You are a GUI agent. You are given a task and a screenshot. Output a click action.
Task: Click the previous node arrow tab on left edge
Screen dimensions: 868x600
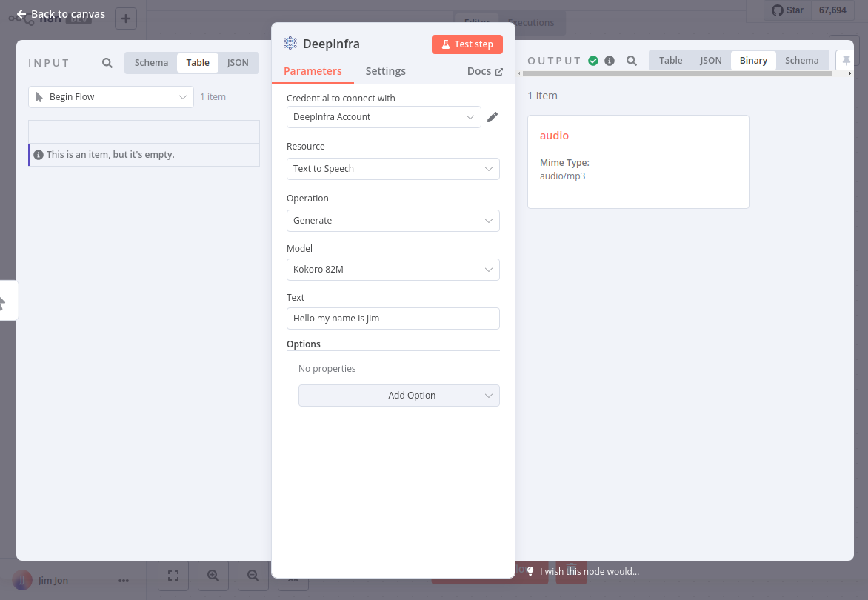(x=7, y=301)
